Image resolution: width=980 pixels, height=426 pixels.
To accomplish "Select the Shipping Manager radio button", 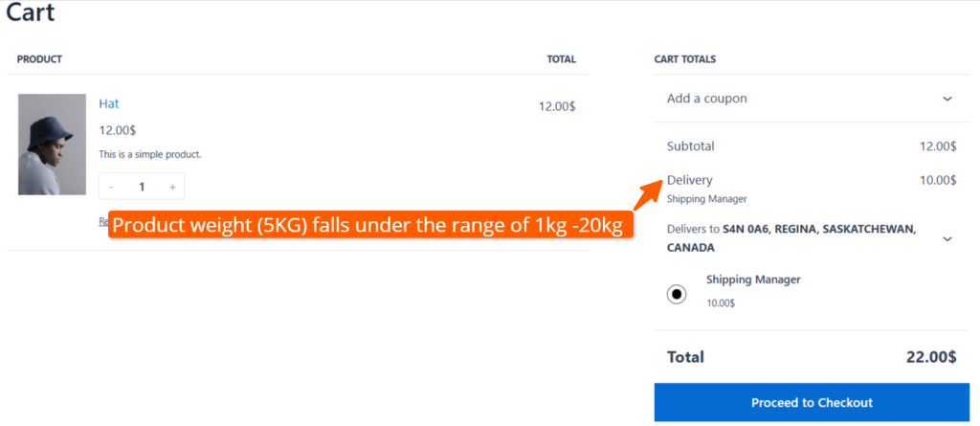I will pyautogui.click(x=677, y=294).
